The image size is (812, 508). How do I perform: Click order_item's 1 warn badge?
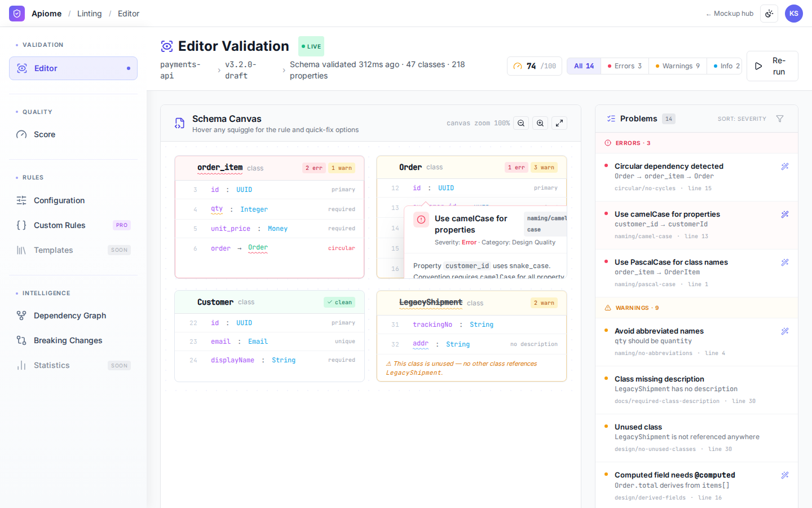click(342, 168)
